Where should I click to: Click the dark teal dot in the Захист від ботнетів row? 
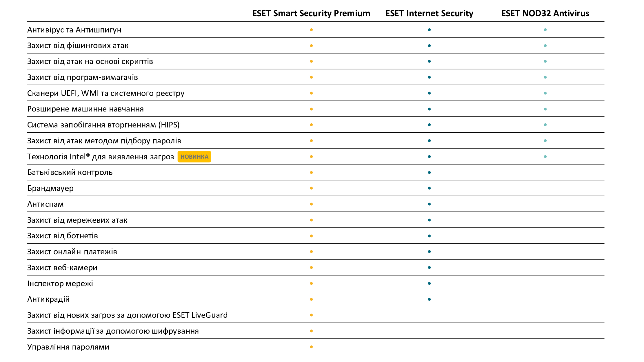point(429,236)
